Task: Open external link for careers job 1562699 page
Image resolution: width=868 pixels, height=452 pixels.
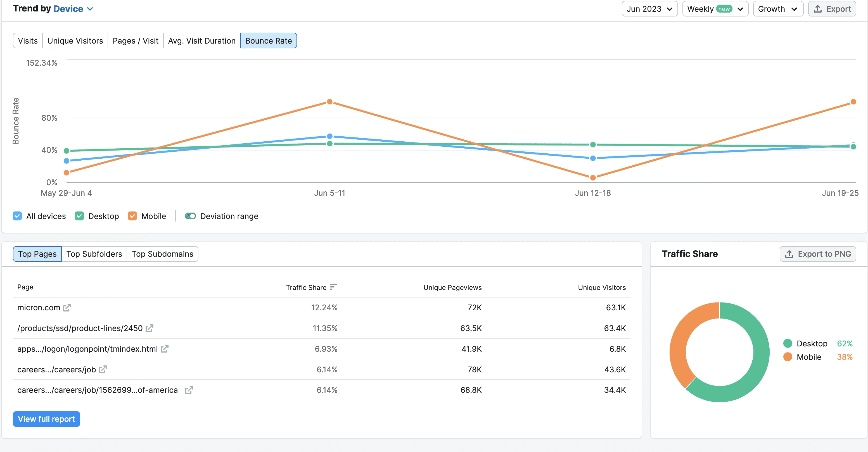Action: [189, 390]
